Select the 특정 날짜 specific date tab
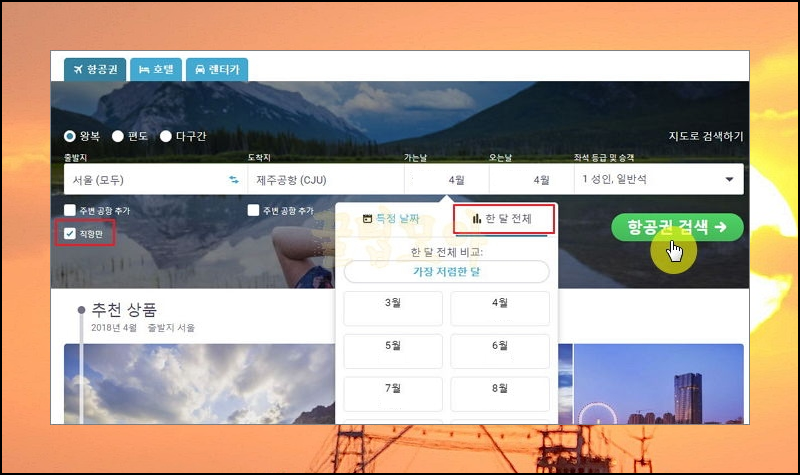This screenshot has height=475, width=800. coord(391,219)
